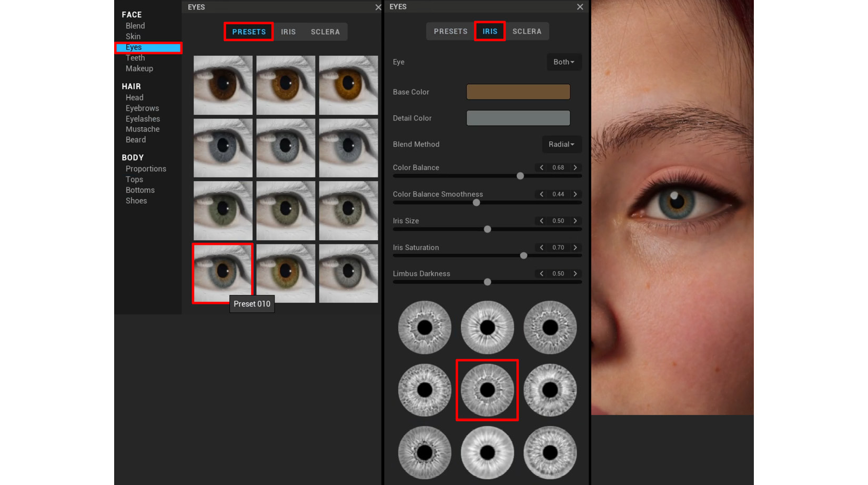Choose the Preset 010 eye thumbnail
The height and width of the screenshot is (485, 868).
pyautogui.click(x=223, y=273)
